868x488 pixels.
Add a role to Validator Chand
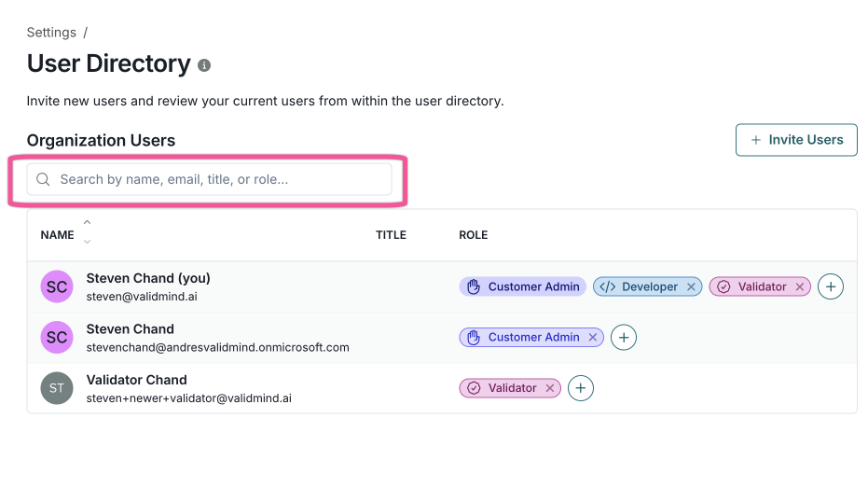(581, 388)
